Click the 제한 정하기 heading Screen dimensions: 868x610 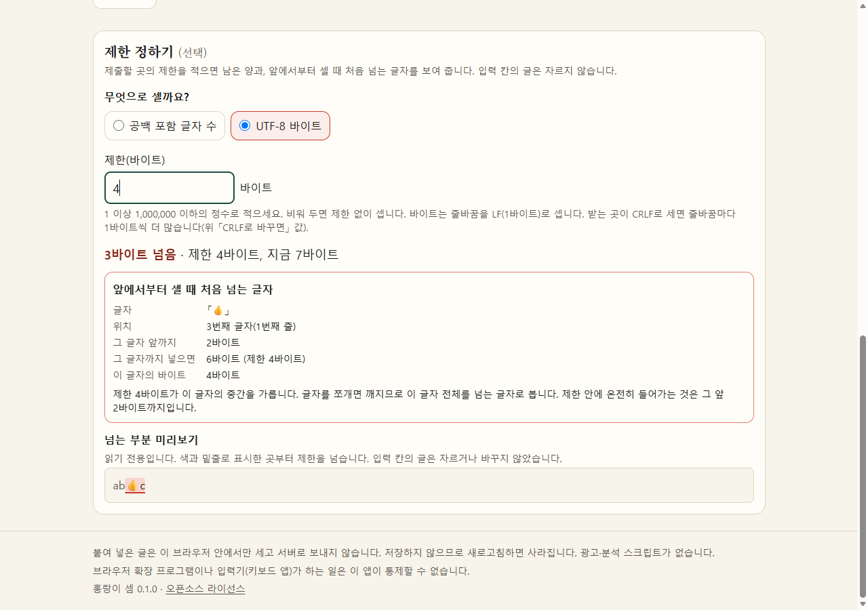pyautogui.click(x=139, y=52)
